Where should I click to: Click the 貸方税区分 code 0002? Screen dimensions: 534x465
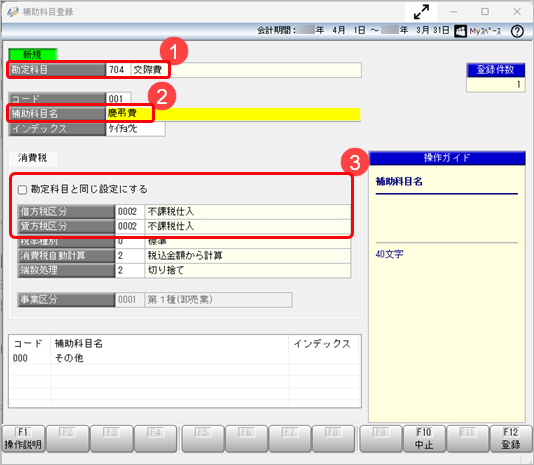coord(130,226)
